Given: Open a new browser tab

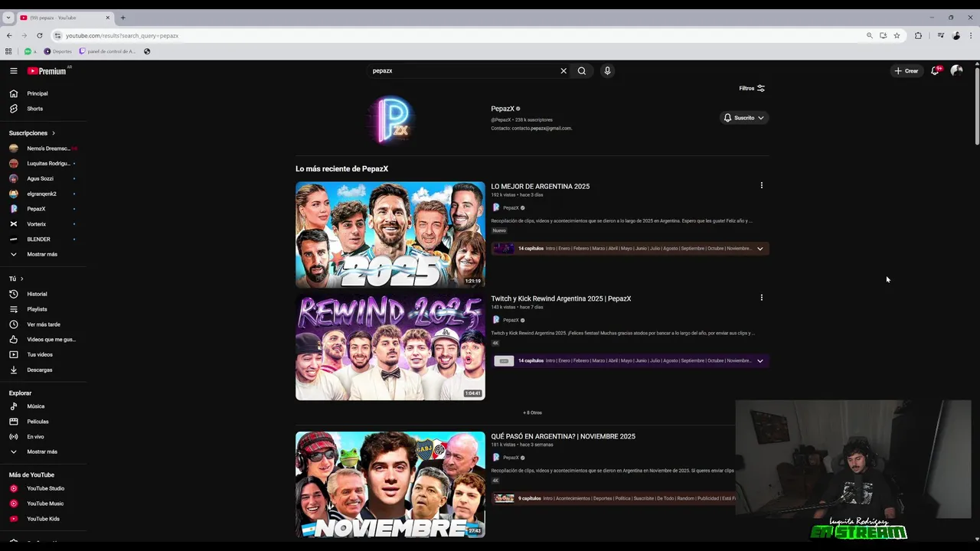Looking at the screenshot, I should point(122,18).
